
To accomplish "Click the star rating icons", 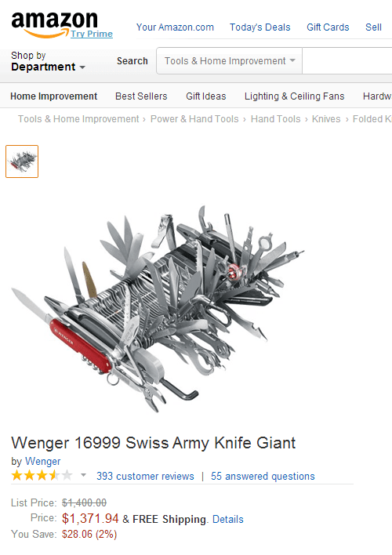I will point(42,475).
